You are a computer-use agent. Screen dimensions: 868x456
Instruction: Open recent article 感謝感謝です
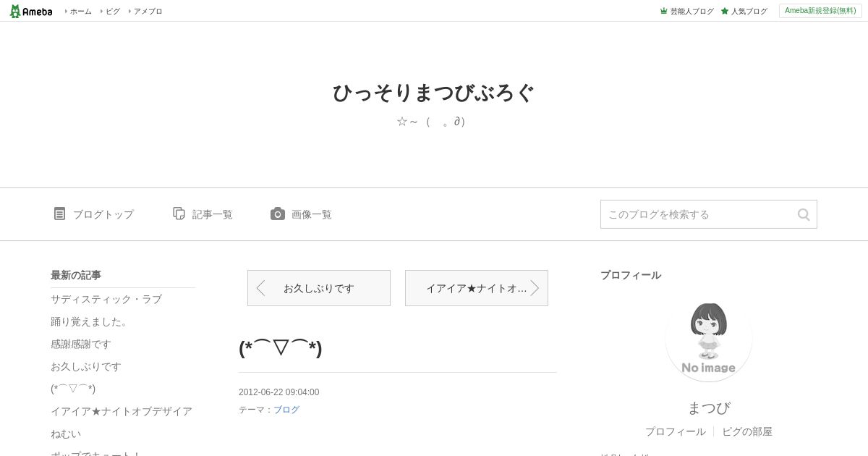click(81, 344)
